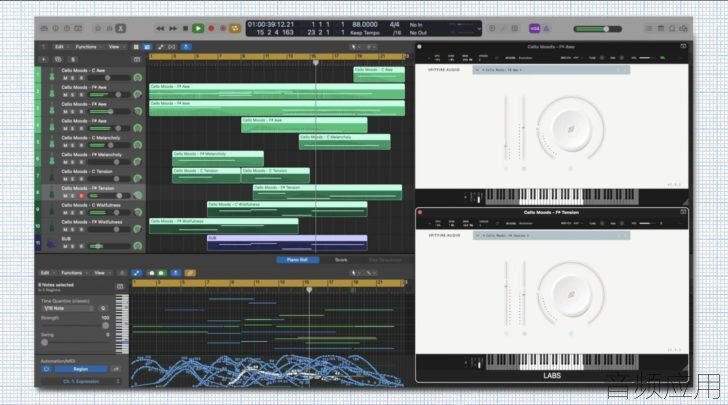Show Quick Help via question mark icon
Screen dimensions: 728x405
pos(67,28)
